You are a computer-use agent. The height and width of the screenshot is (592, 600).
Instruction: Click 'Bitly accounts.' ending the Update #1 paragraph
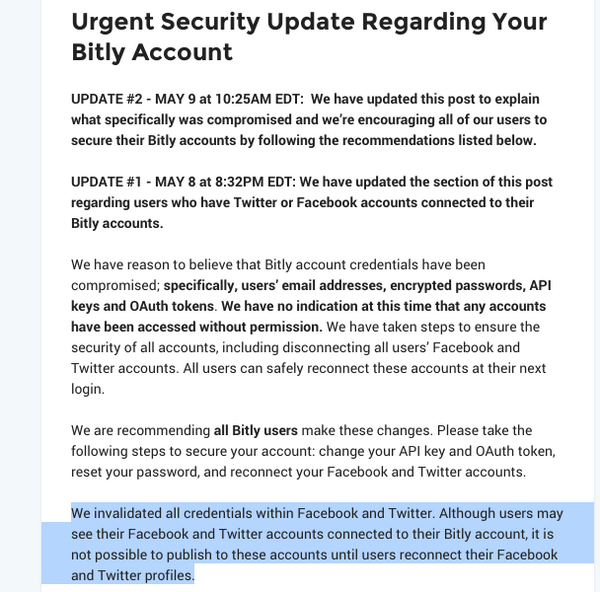(117, 223)
